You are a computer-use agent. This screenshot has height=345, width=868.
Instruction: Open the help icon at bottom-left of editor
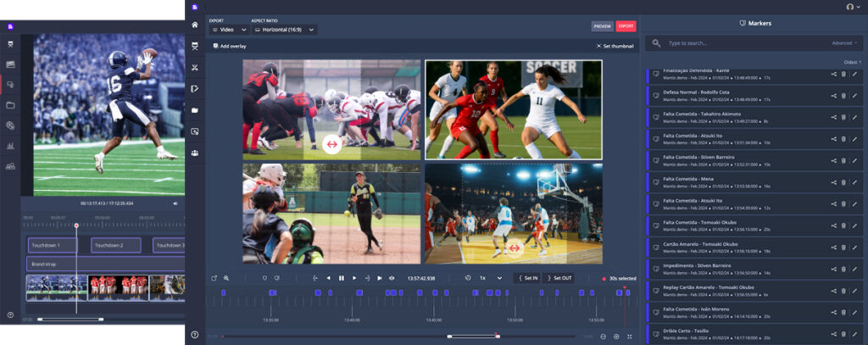pyautogui.click(x=195, y=335)
